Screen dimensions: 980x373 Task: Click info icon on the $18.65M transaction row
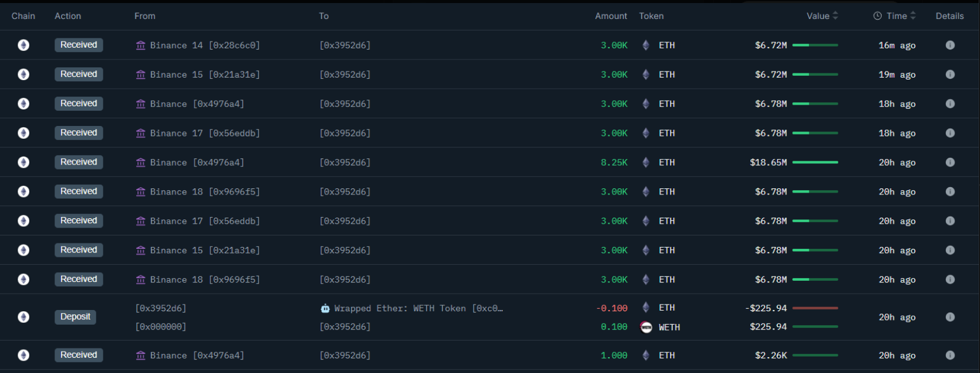(x=950, y=163)
